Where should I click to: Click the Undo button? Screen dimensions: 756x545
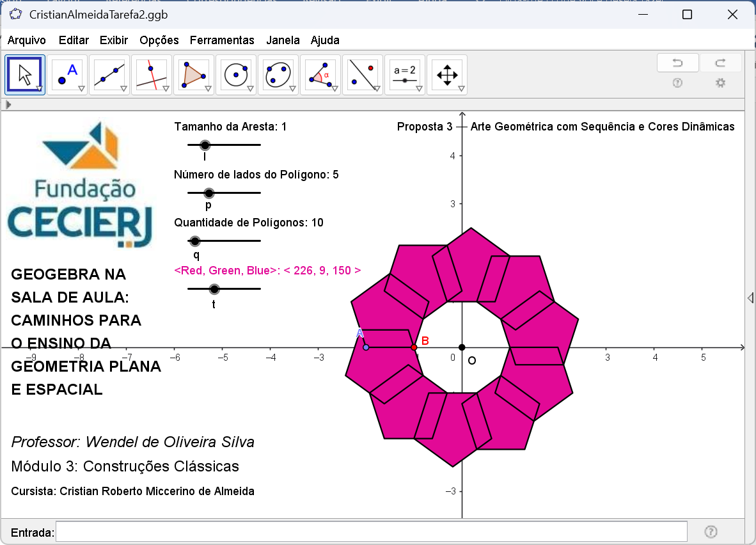(677, 63)
